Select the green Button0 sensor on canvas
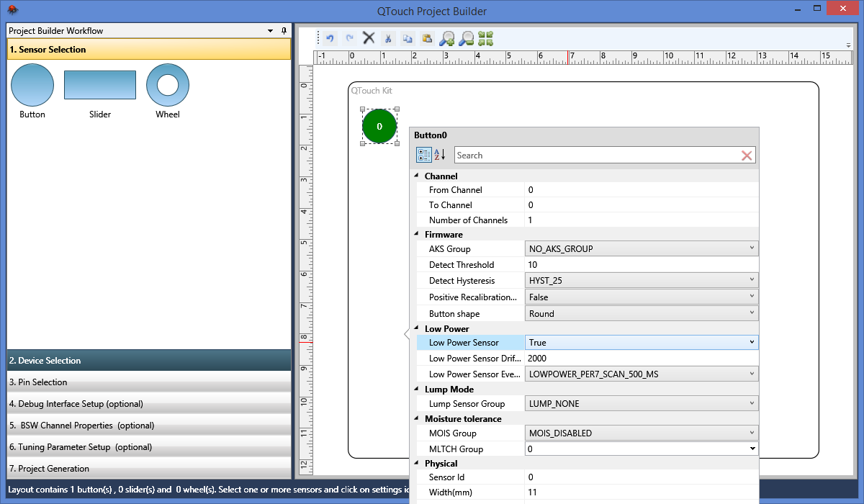The image size is (864, 504). [379, 127]
